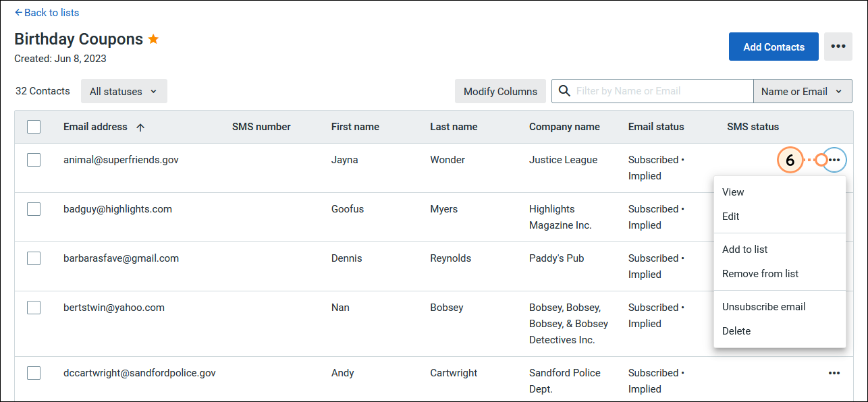Open the Modify Columns dialog
868x402 pixels.
click(x=500, y=90)
